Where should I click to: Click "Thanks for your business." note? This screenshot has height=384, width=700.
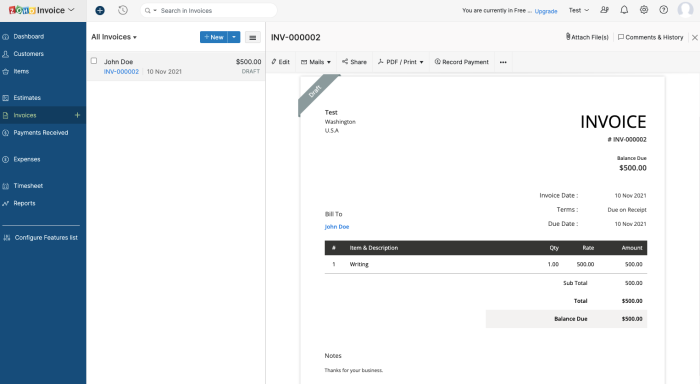pos(354,370)
